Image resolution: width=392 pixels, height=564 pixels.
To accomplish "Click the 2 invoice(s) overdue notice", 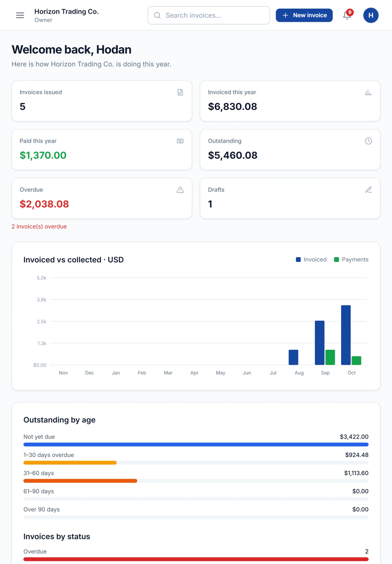I will 39,226.
